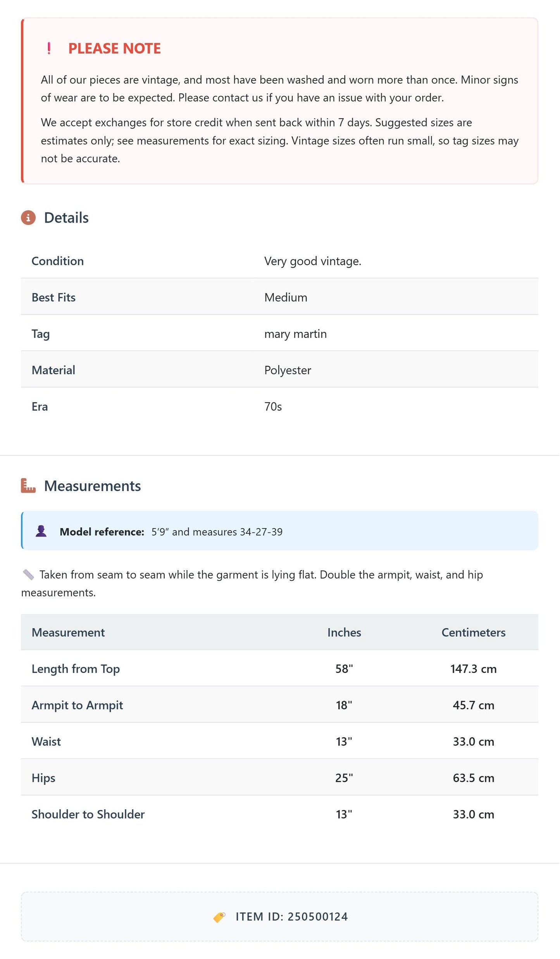Click the Armpit to Armpit 45.7 cm value
560x959 pixels.
[x=474, y=705]
